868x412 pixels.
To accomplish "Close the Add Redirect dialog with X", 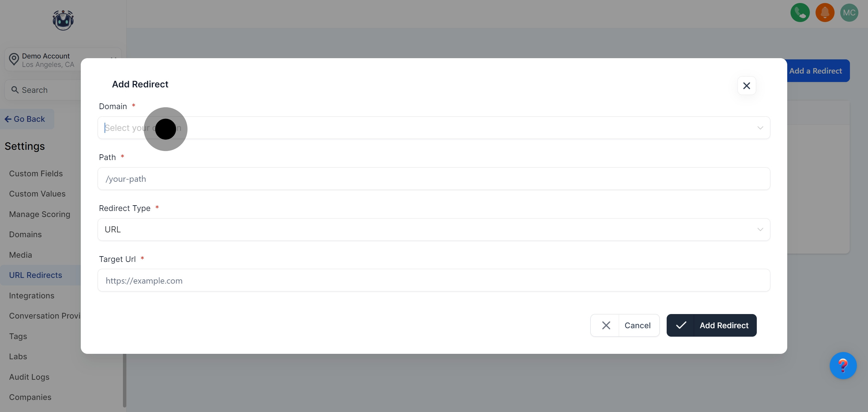I will [x=746, y=86].
